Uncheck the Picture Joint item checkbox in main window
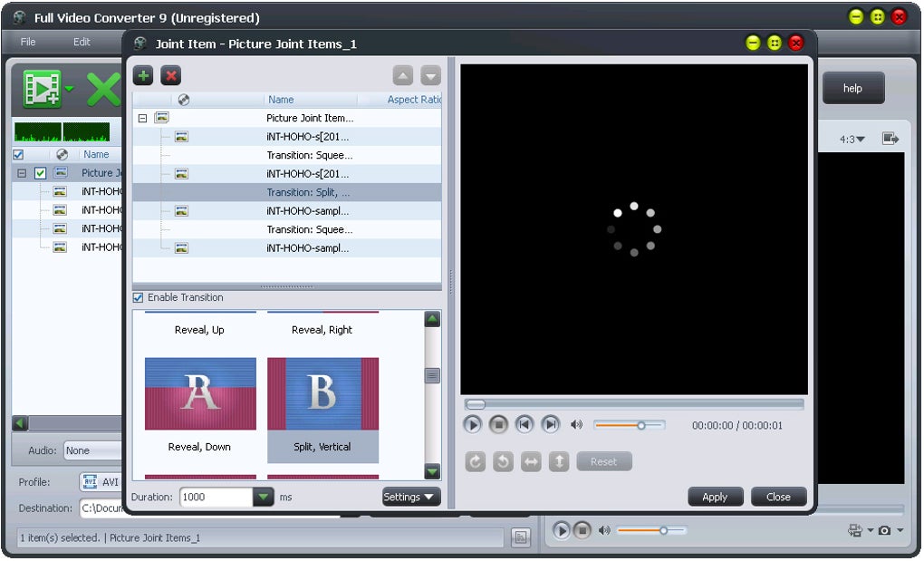924x561 pixels. pyautogui.click(x=40, y=173)
